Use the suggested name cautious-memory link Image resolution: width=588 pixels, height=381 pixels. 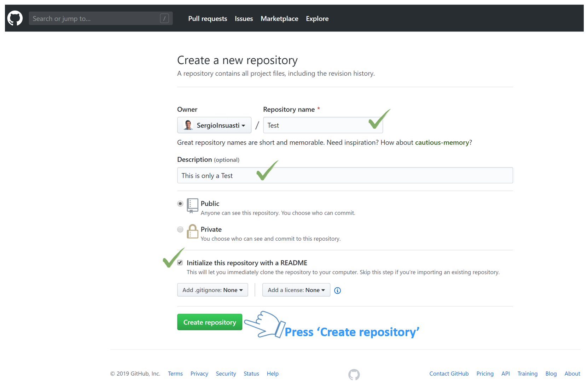[442, 142]
